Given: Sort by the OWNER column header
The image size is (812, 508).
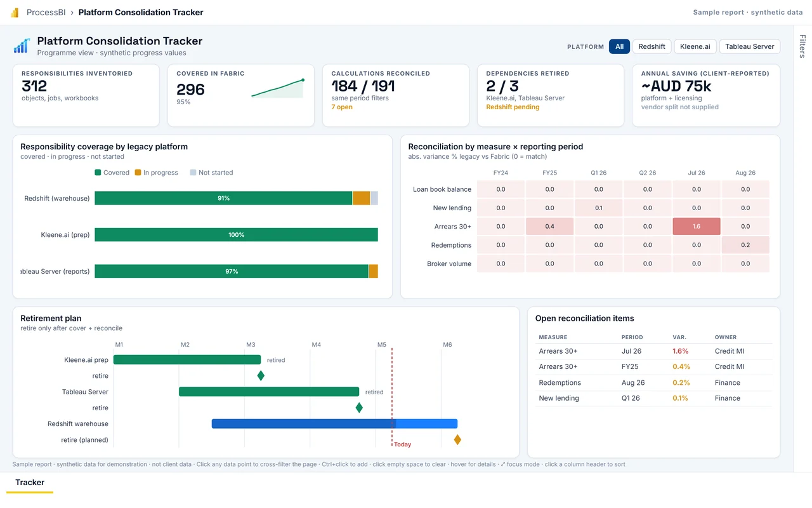Looking at the screenshot, I should coord(726,337).
